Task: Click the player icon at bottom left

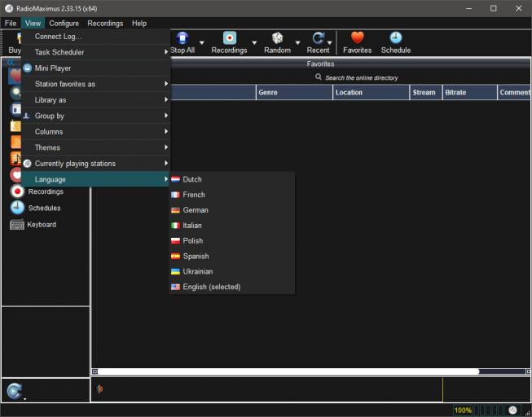Action: coord(14,391)
